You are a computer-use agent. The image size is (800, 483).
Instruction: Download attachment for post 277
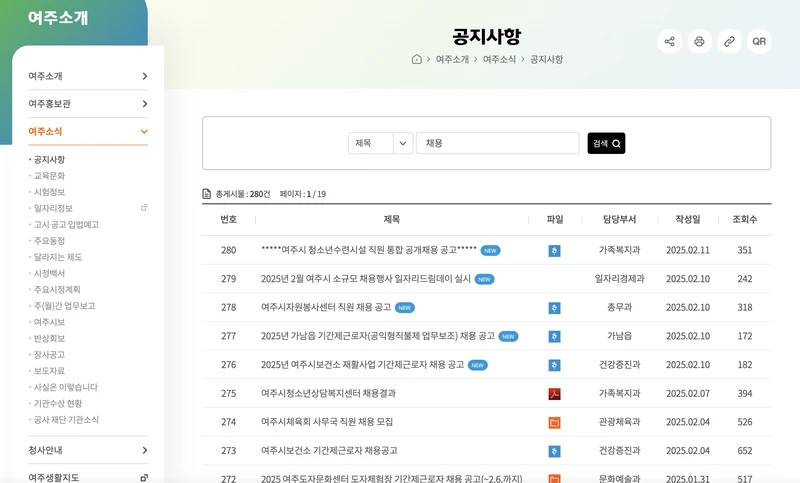point(555,336)
